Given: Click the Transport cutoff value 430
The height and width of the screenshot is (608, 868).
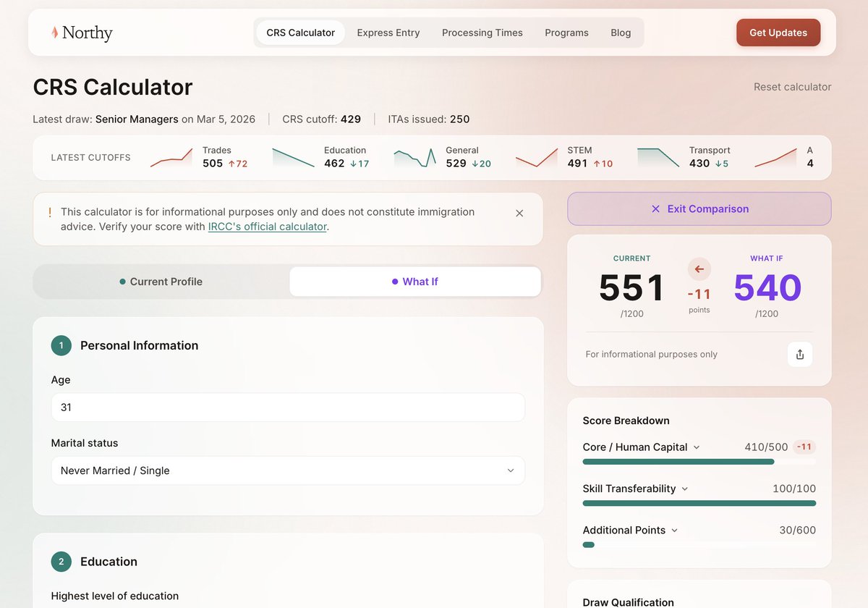Looking at the screenshot, I should 699,164.
